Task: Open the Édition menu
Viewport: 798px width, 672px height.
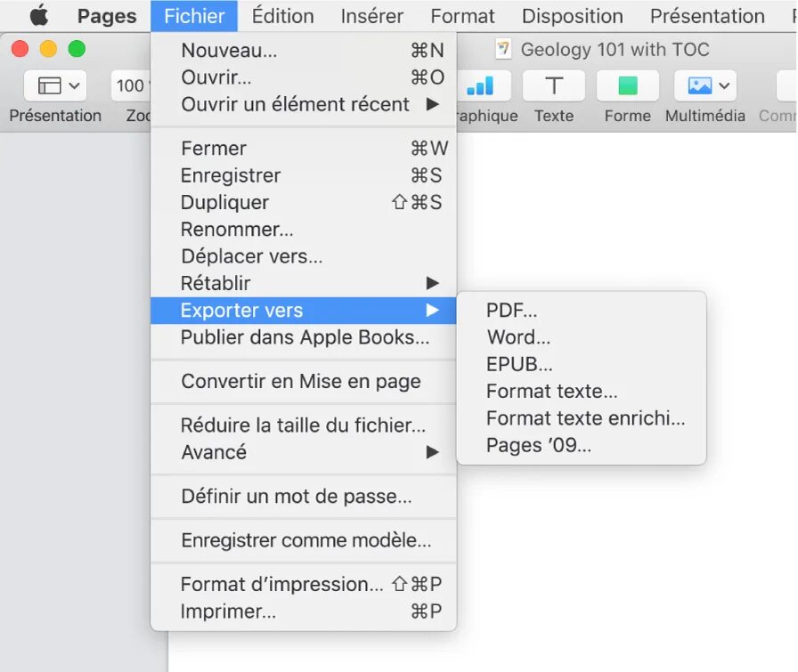Action: coord(282,16)
